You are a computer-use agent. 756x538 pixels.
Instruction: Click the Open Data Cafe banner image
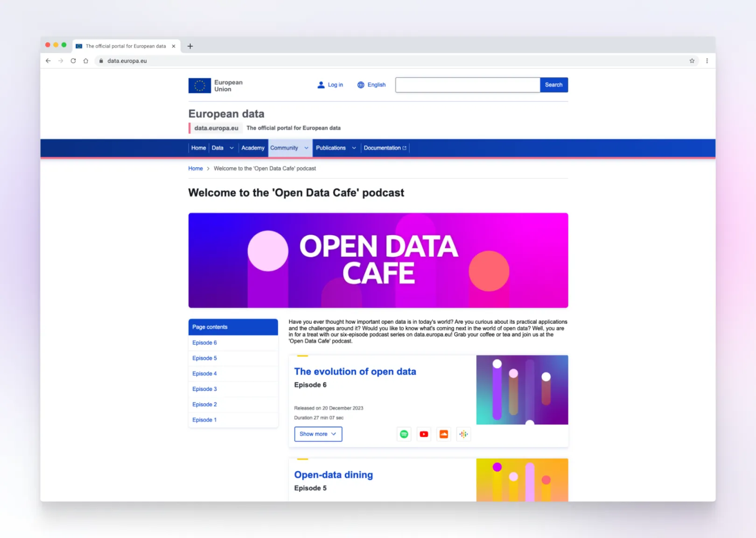tap(378, 261)
